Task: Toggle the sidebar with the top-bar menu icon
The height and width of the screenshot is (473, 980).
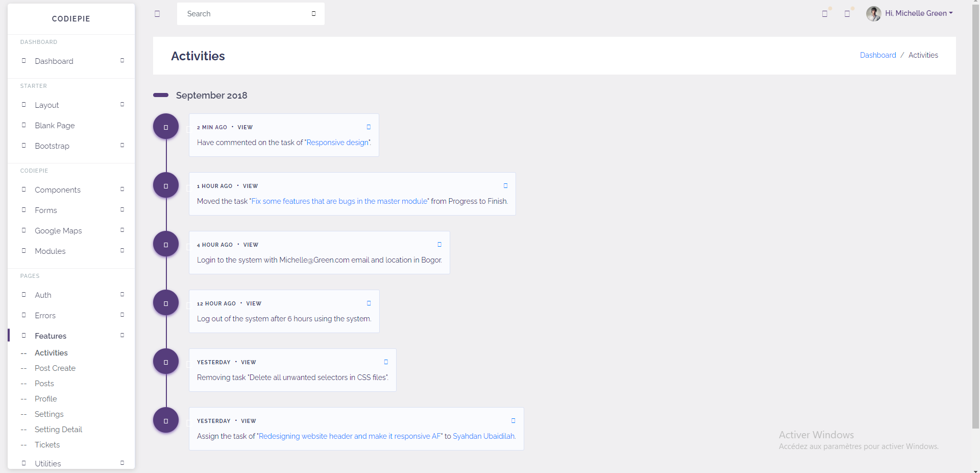Action: [x=157, y=14]
